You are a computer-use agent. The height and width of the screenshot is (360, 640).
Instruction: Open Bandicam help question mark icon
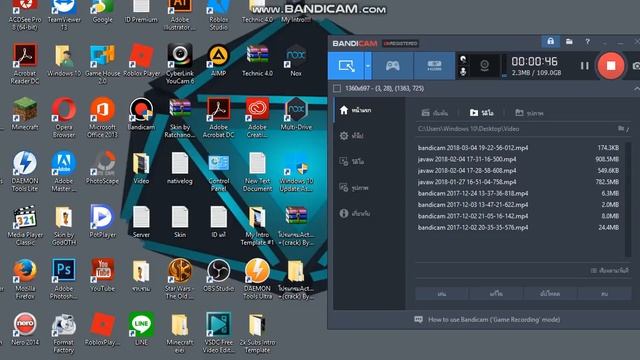[587, 42]
